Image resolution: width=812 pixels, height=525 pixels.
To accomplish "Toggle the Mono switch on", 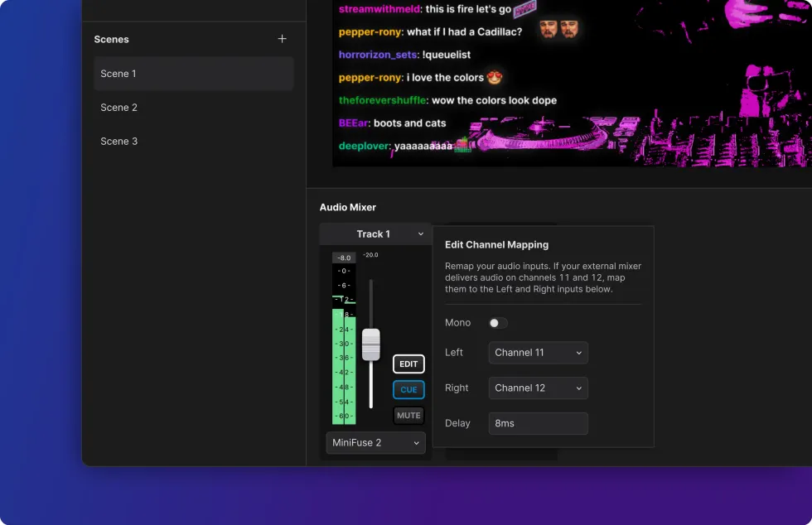I will [x=498, y=323].
